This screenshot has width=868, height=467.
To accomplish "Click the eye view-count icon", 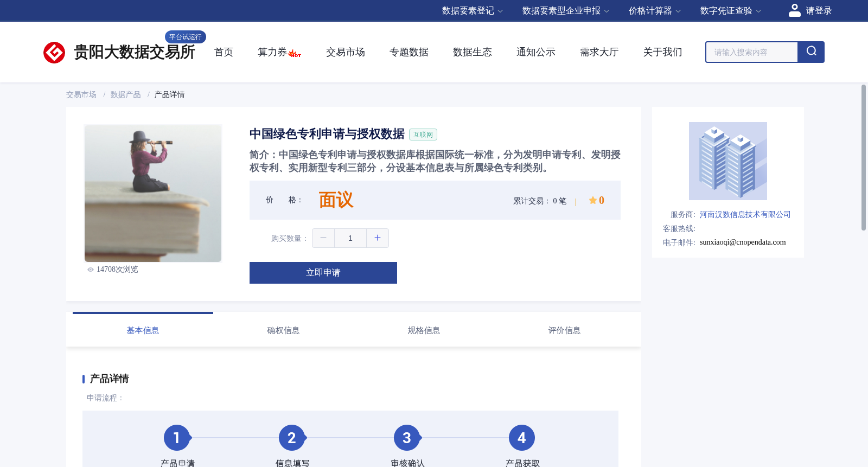I will click(91, 270).
